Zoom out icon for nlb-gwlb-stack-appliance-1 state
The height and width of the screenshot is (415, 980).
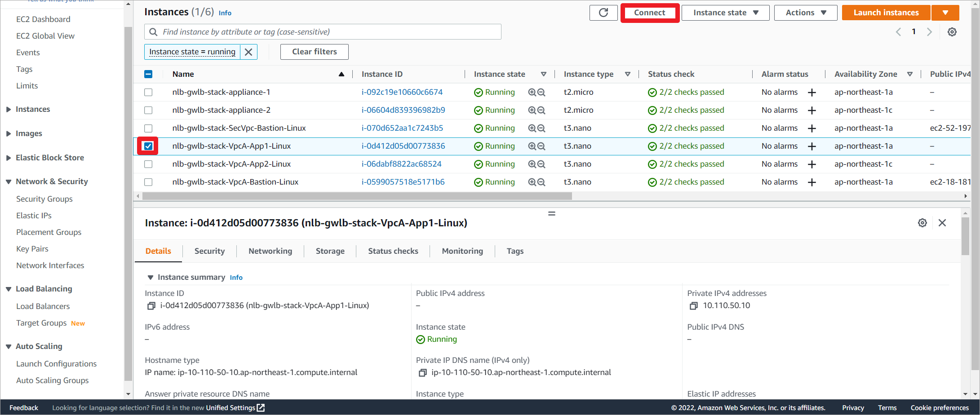541,92
